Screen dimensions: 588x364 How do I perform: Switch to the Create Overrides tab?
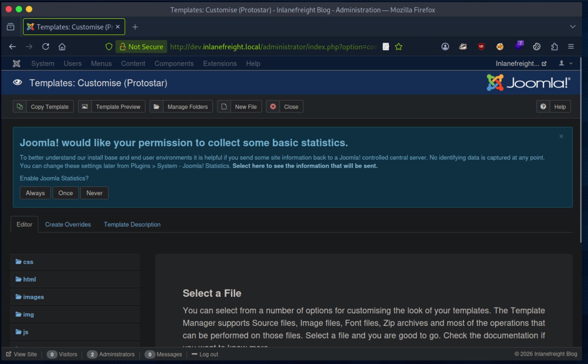[x=68, y=224]
